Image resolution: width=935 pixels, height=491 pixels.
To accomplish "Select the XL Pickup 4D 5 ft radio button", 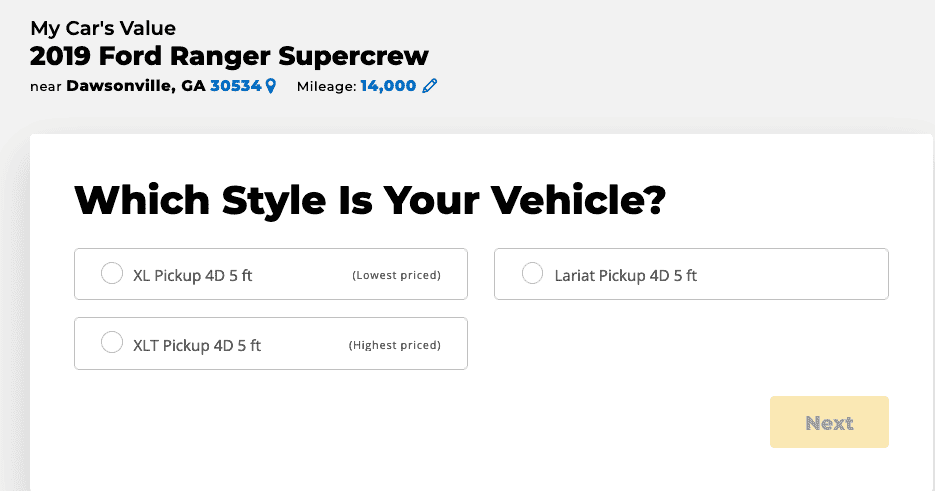I will point(112,273).
